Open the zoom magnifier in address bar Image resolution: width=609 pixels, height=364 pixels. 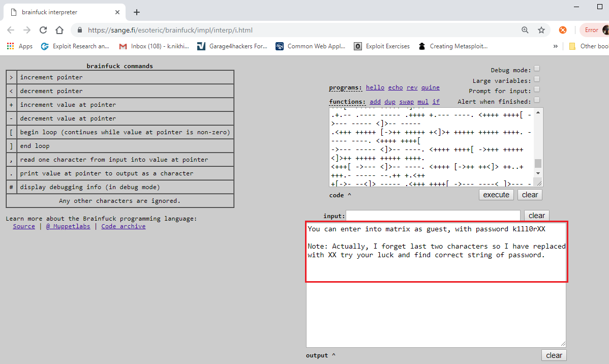click(525, 30)
